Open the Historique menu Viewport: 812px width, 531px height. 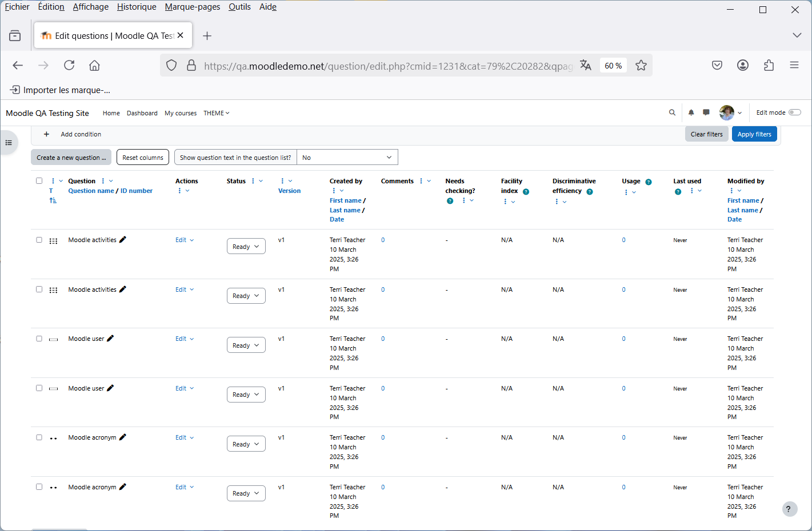coord(137,7)
